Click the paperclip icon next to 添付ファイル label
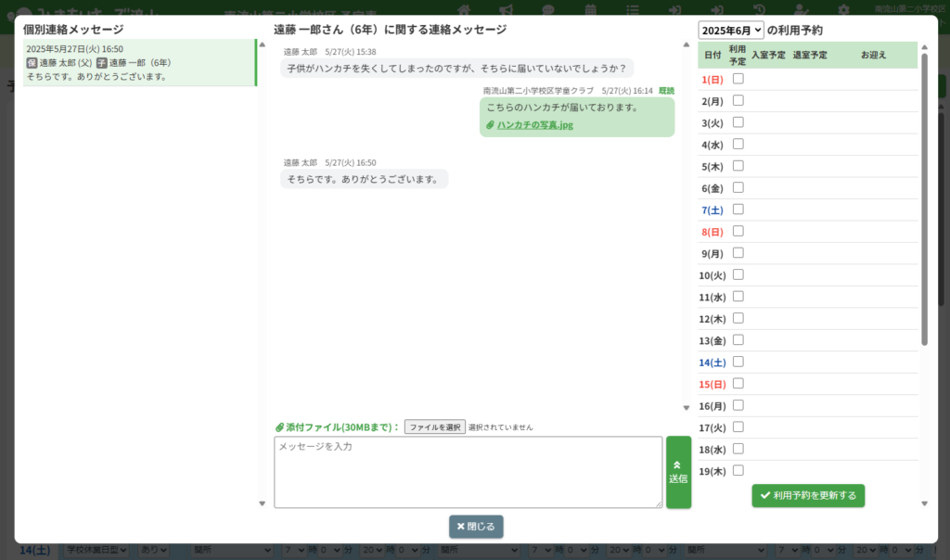The height and width of the screenshot is (560, 950). (279, 427)
